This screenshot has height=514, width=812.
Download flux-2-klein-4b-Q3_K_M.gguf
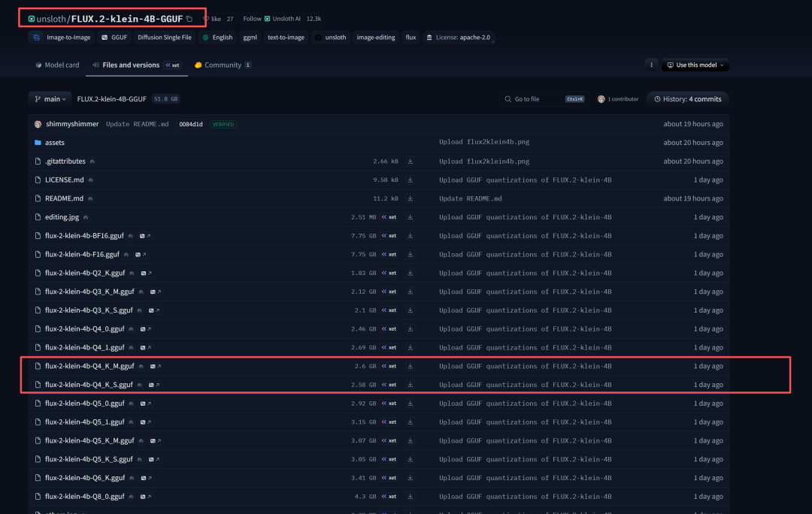411,292
